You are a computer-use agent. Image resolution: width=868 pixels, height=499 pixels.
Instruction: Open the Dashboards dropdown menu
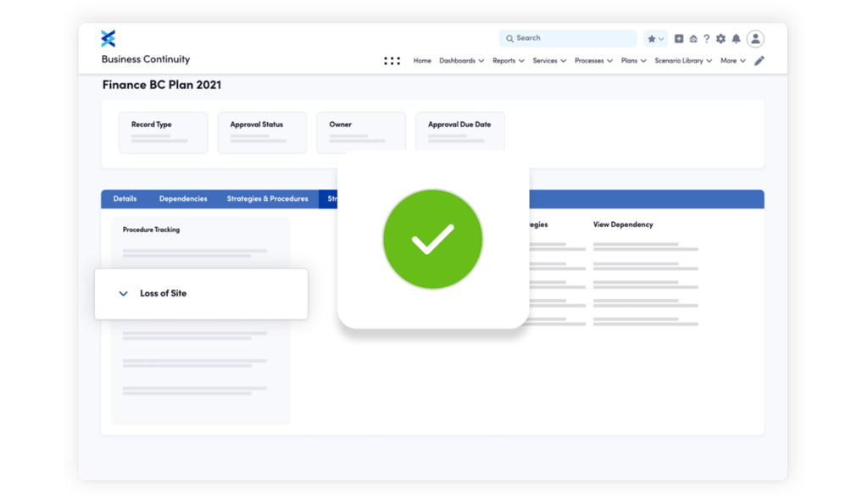pos(461,61)
